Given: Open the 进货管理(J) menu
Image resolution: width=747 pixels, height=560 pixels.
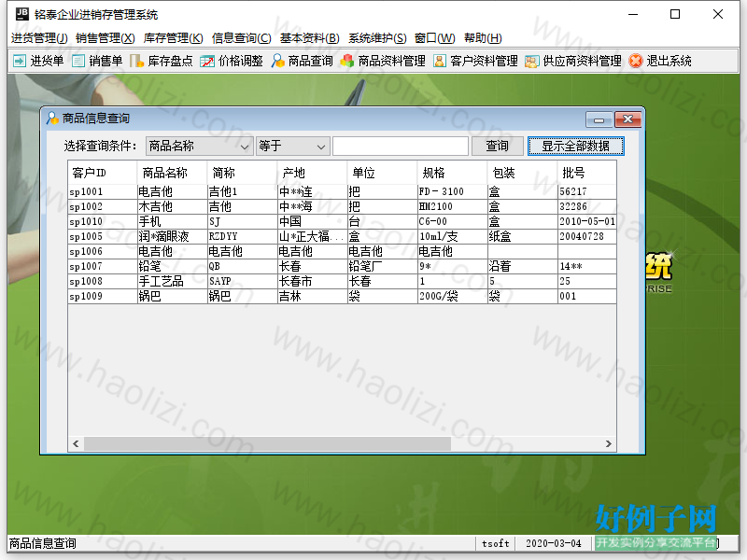Looking at the screenshot, I should tap(39, 38).
